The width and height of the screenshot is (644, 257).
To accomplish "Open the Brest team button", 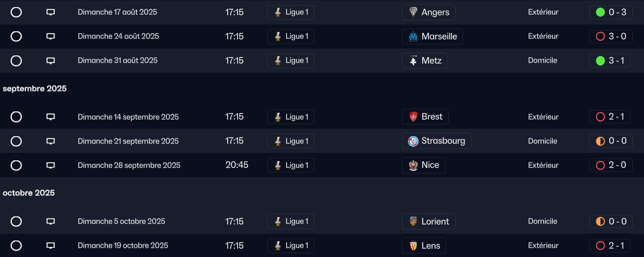I will (x=425, y=117).
